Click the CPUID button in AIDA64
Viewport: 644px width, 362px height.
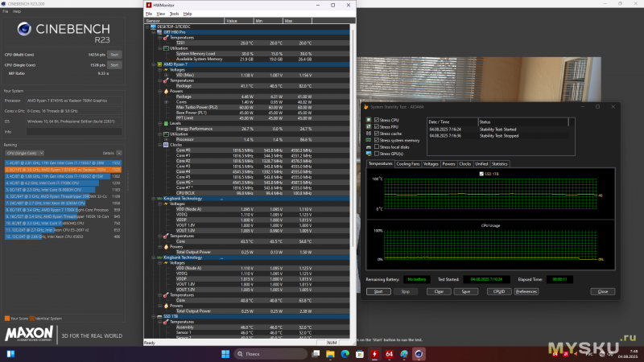(x=499, y=291)
